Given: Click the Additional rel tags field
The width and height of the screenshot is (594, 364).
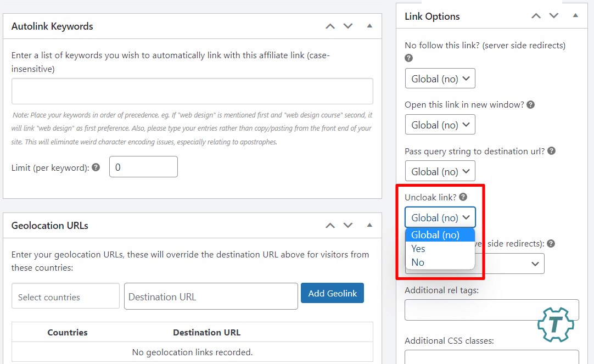Looking at the screenshot, I should 491,310.
